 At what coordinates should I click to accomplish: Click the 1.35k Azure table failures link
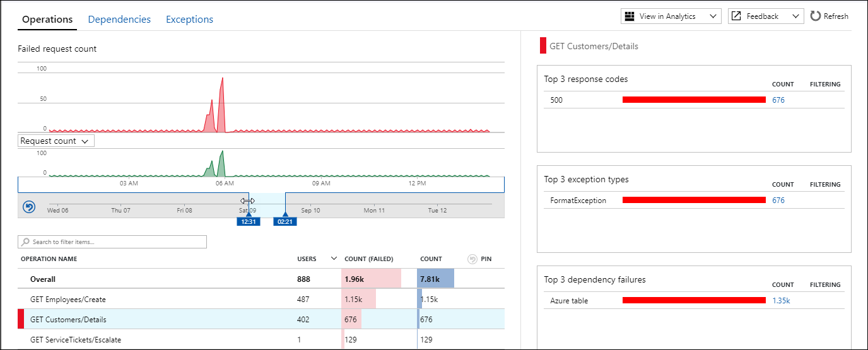[781, 301]
